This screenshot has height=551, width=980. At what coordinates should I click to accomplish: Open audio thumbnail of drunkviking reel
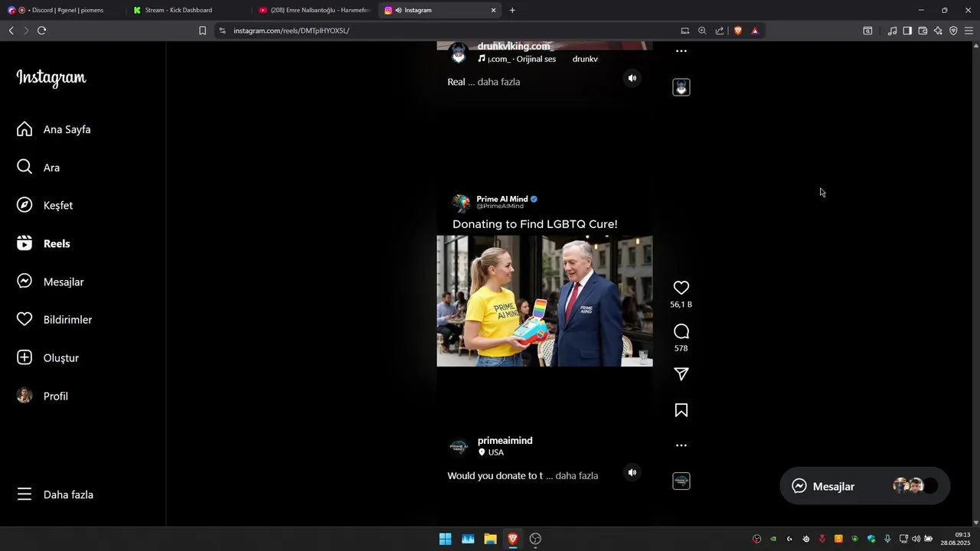pos(681,87)
